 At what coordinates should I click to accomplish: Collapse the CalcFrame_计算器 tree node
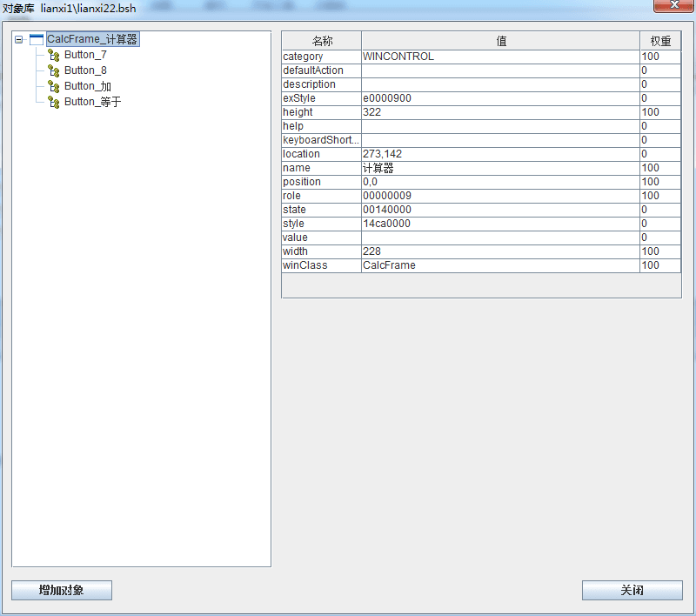pyautogui.click(x=19, y=39)
